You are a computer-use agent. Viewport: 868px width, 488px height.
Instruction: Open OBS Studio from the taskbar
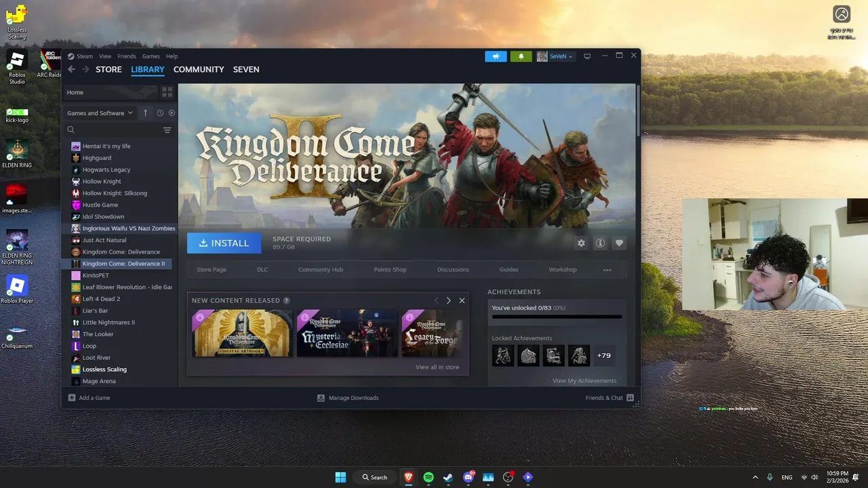tap(508, 477)
